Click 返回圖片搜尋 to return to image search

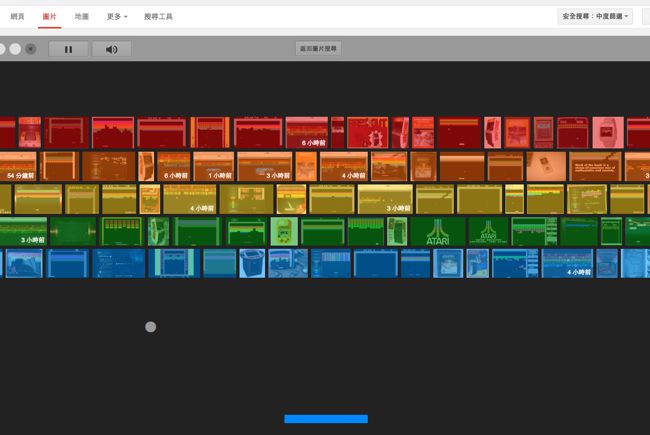click(318, 49)
